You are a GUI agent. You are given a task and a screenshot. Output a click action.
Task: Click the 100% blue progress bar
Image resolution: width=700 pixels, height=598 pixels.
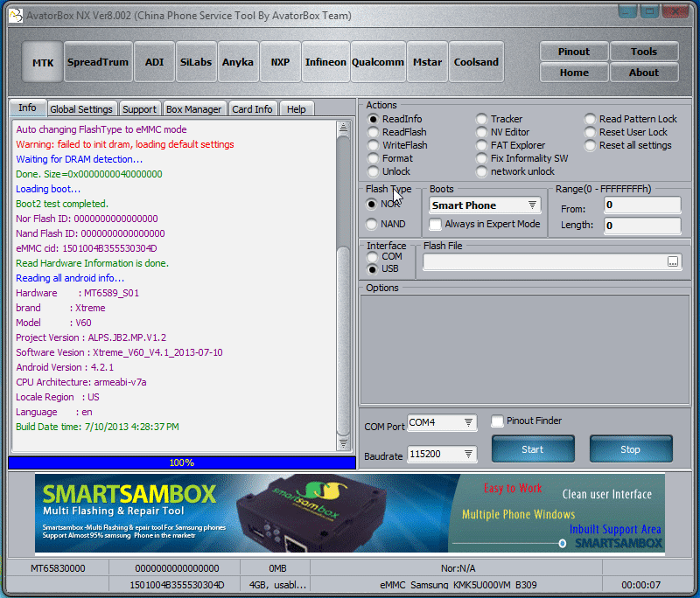[x=182, y=462]
